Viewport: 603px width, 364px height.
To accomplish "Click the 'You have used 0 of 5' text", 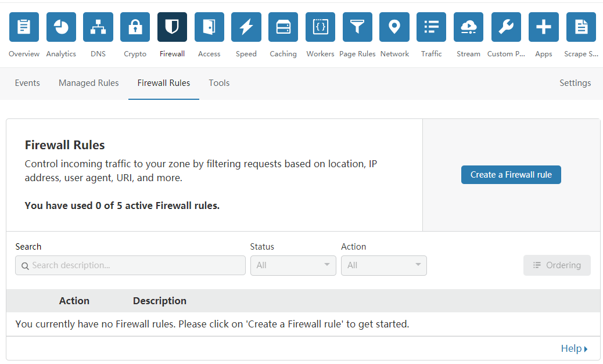I will tap(122, 206).
